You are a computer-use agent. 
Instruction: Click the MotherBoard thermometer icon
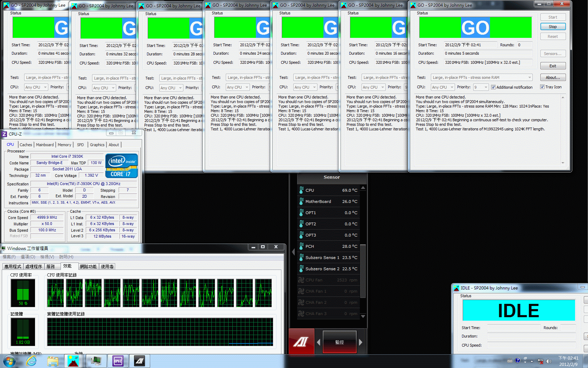coord(301,201)
